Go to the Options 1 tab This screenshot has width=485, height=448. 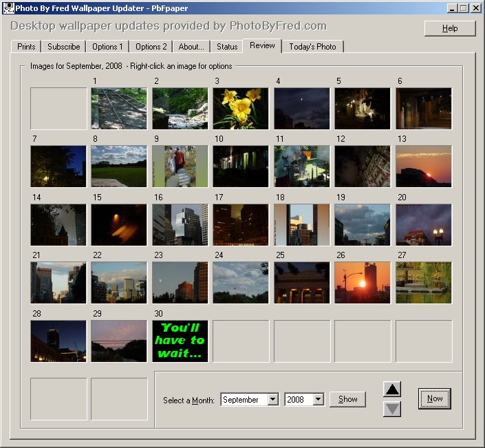coord(107,47)
